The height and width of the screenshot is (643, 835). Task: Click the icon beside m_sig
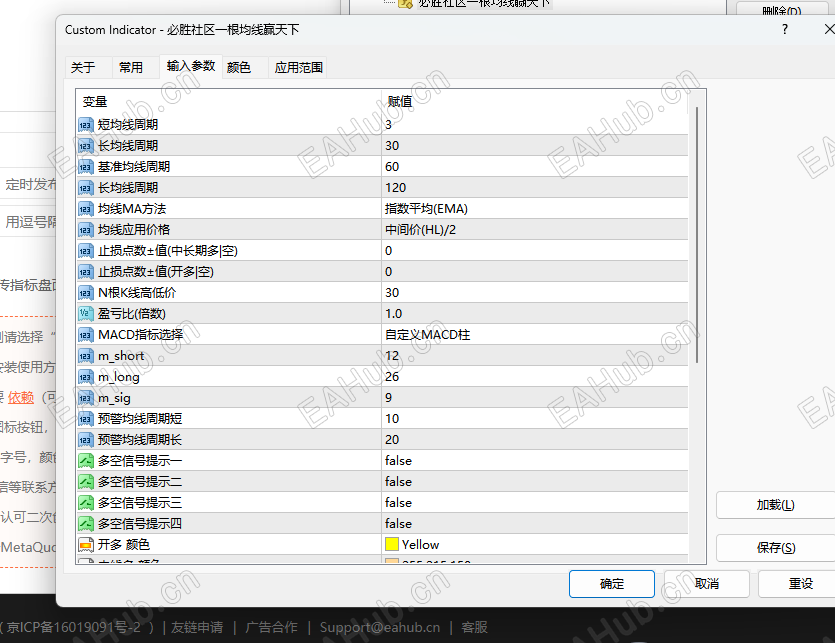pyautogui.click(x=86, y=398)
